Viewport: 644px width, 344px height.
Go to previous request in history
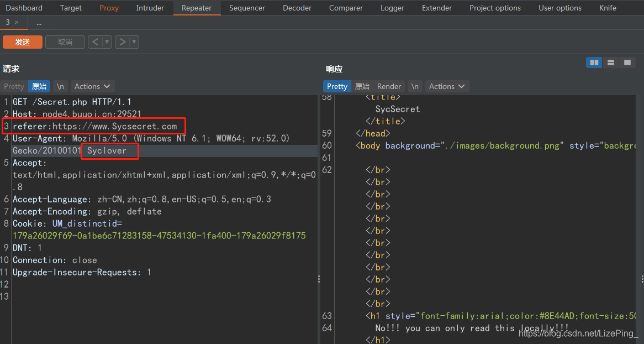click(95, 41)
